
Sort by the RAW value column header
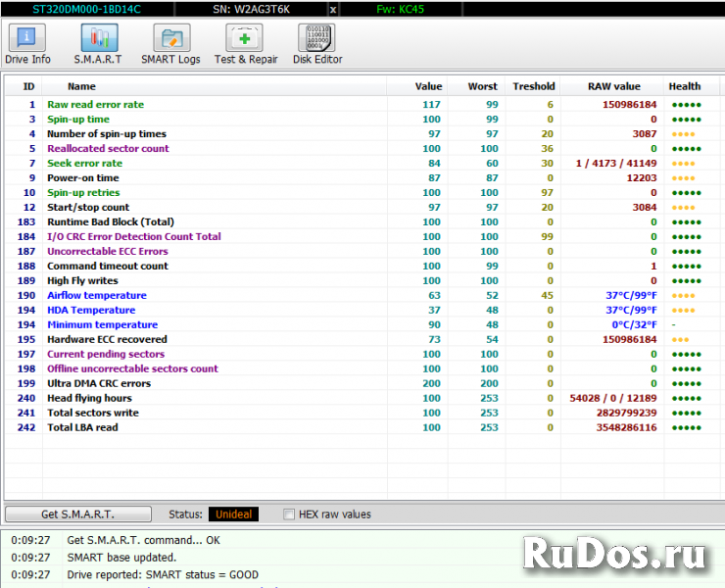click(x=613, y=86)
